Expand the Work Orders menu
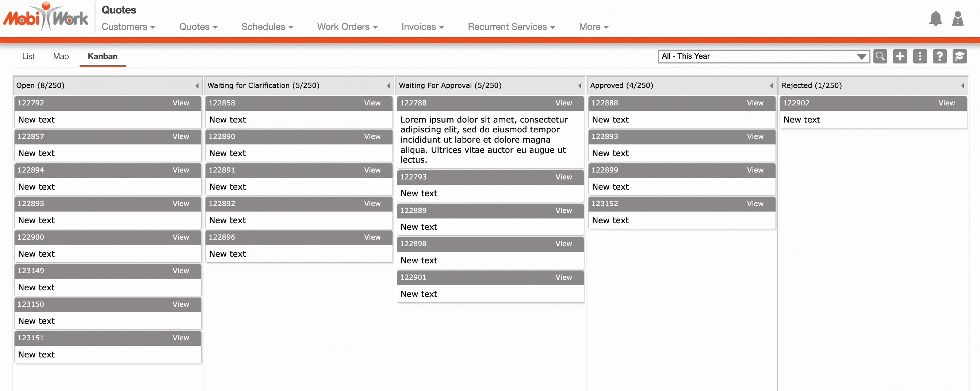The width and height of the screenshot is (980, 391). click(x=347, y=27)
